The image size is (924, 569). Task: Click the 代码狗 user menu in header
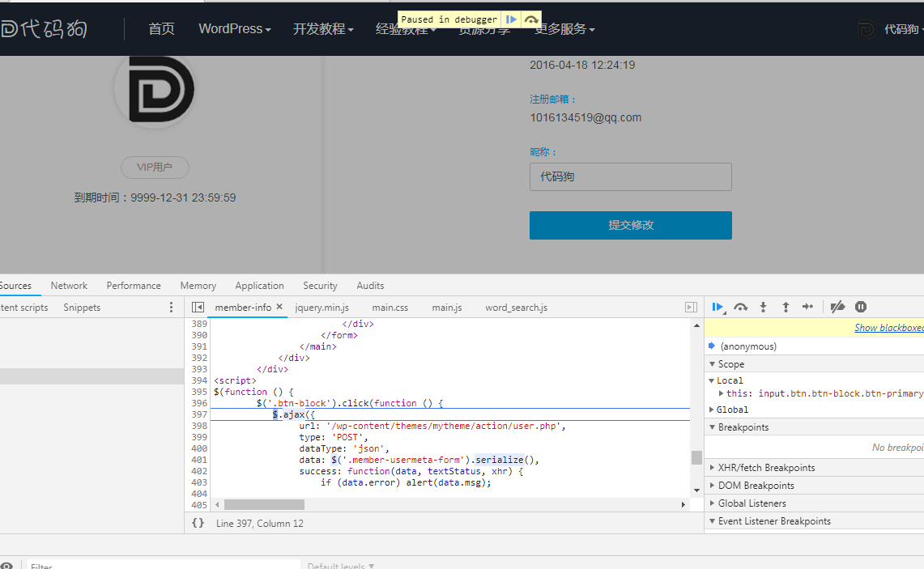point(891,29)
